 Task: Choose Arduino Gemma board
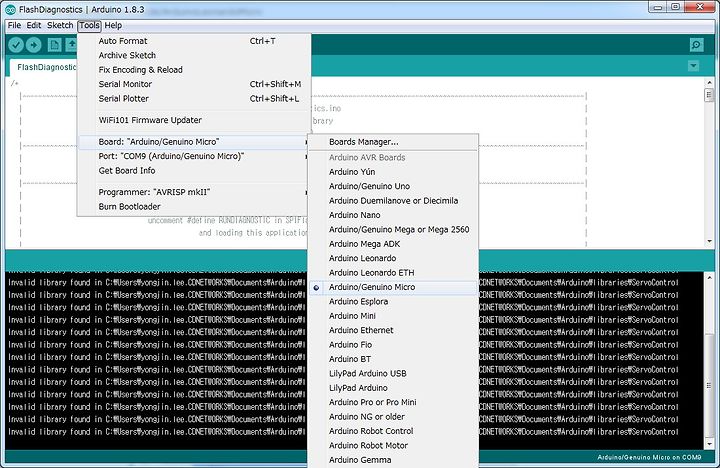393,460
